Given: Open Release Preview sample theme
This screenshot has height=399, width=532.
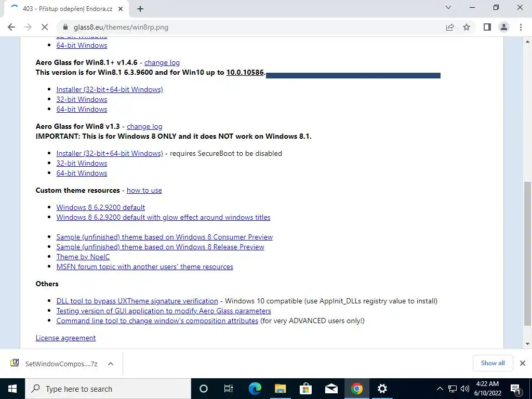Looking at the screenshot, I should click(160, 247).
